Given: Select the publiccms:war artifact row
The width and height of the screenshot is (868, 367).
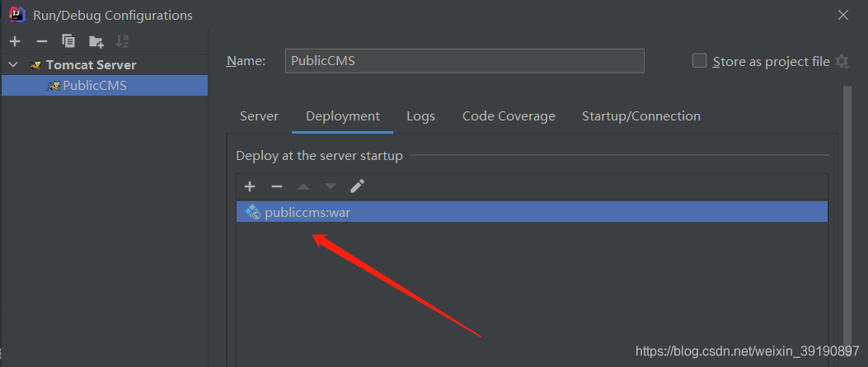Looking at the screenshot, I should 532,212.
